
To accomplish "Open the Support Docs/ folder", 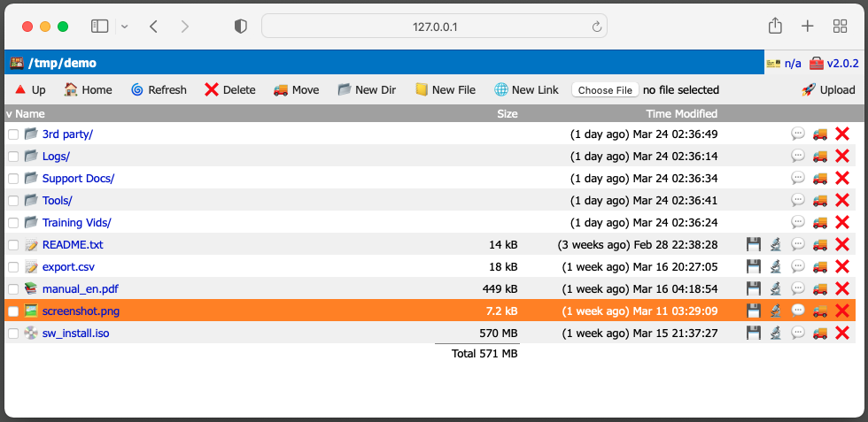I will tap(78, 178).
